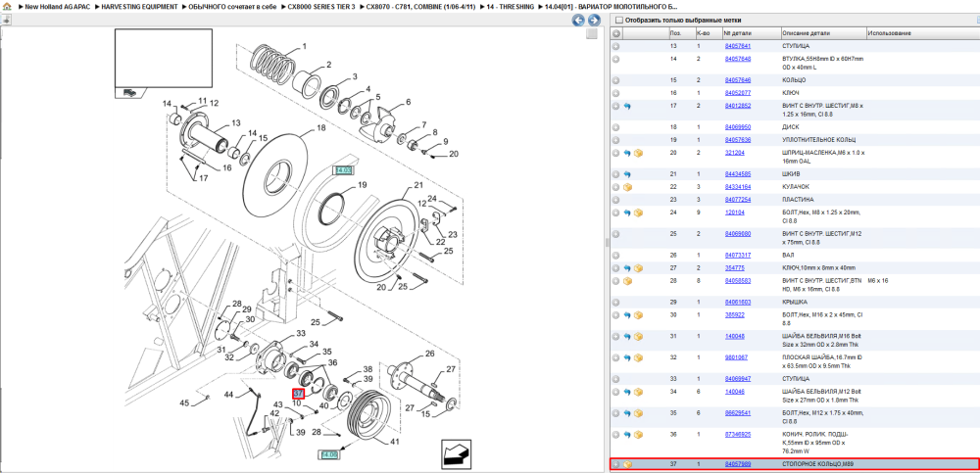Viewport: 980px width, 473px height.
Task: Click the blue replacement arrow for part 354775
Action: (x=627, y=268)
